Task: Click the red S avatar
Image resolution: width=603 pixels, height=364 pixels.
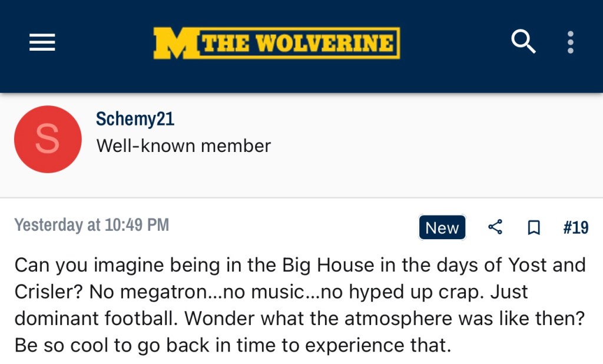Action: (48, 139)
